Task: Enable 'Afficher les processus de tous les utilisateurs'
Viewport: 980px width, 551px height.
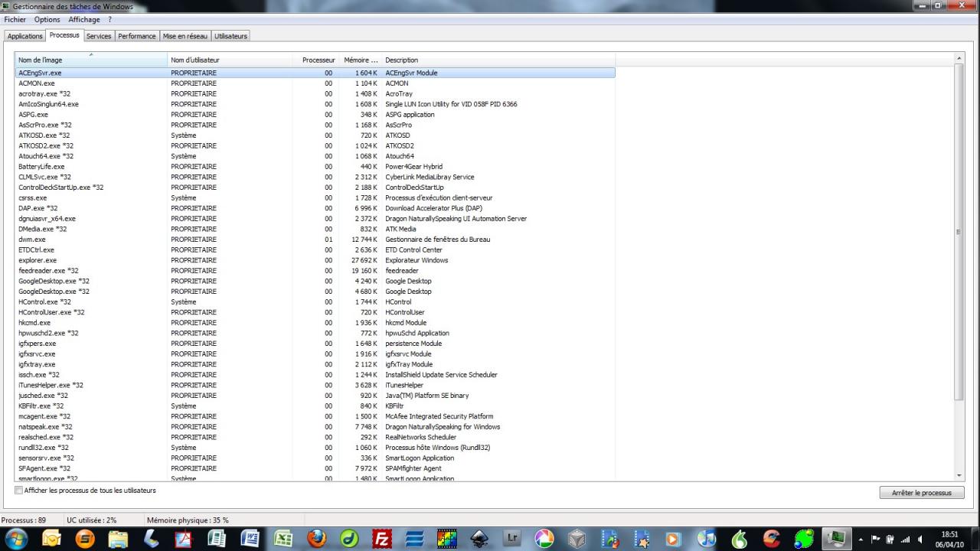Action: click(x=19, y=491)
